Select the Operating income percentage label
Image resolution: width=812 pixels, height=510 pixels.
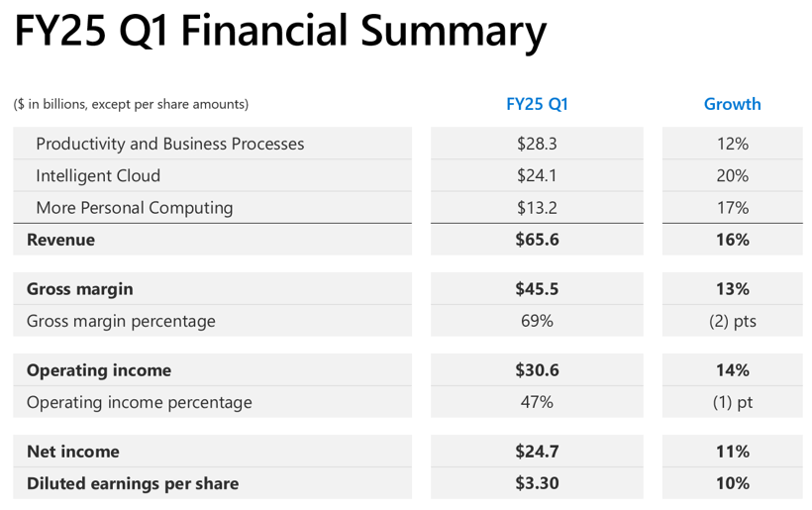pyautogui.click(x=140, y=402)
